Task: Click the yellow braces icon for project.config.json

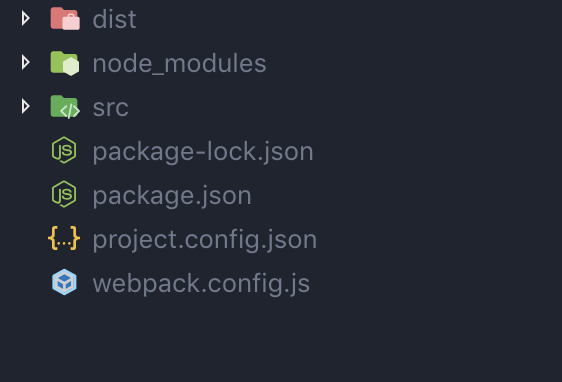Action: pos(64,238)
